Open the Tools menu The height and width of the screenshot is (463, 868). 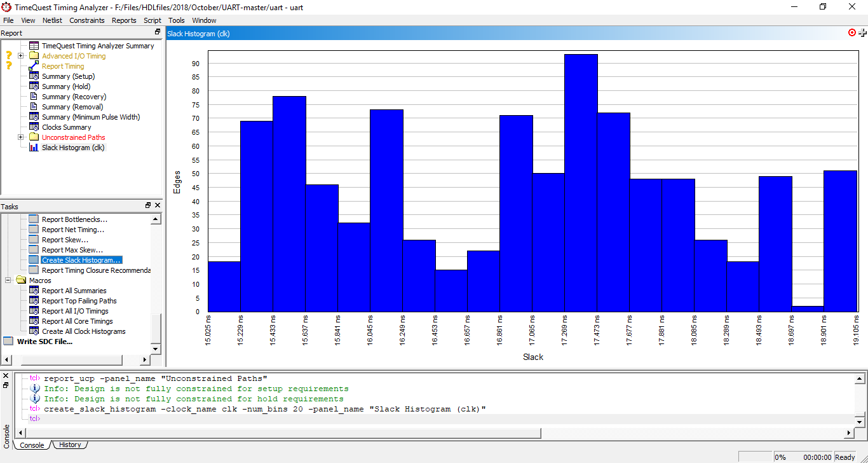click(x=177, y=20)
